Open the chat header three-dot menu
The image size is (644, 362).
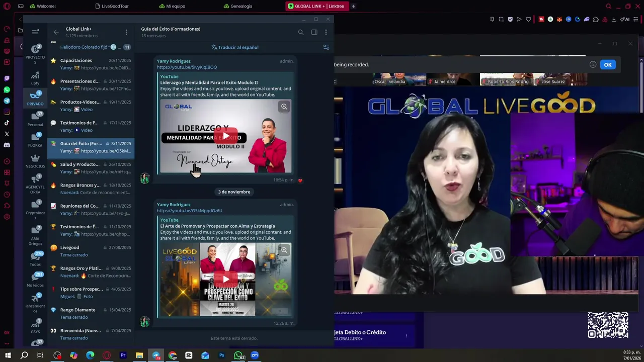click(x=326, y=32)
